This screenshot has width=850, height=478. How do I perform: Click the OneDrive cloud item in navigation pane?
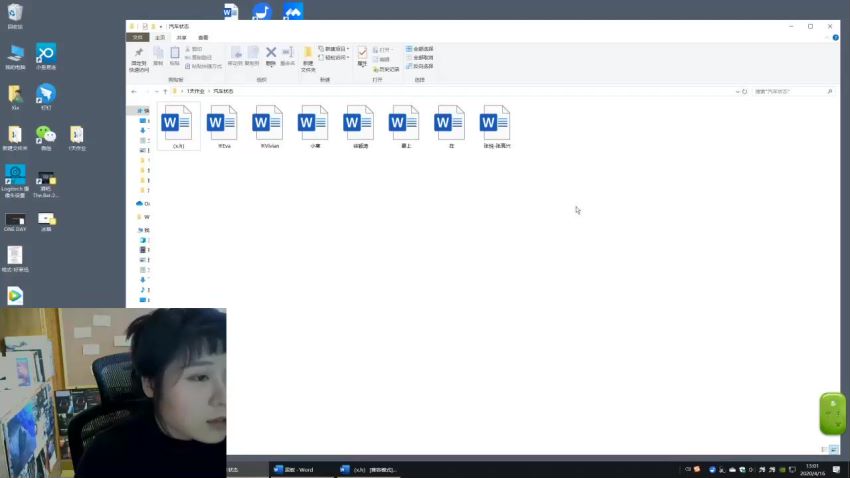click(143, 204)
